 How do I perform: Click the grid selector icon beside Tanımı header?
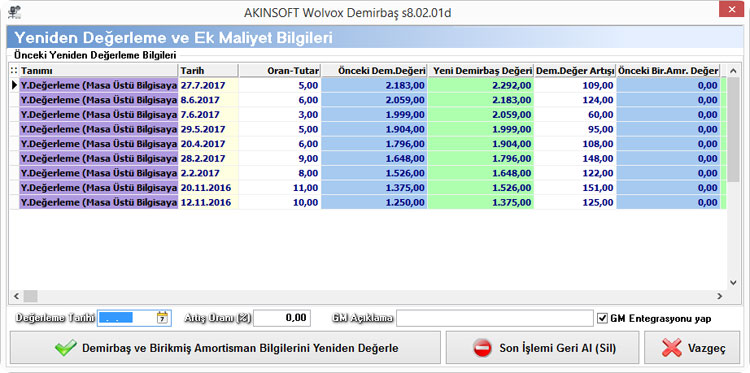tap(14, 71)
